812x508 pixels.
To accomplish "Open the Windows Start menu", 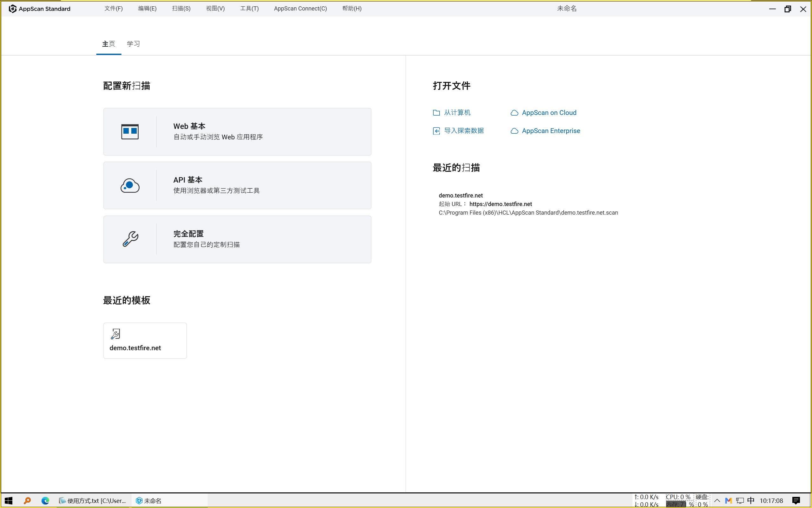I will (9, 501).
